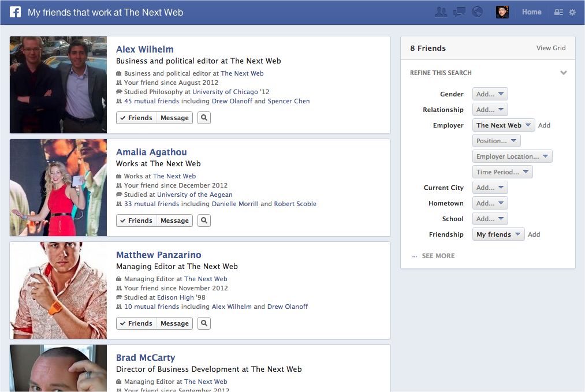585x392 pixels.
Task: Open Brad McCarty's profile name link
Action: click(x=146, y=358)
